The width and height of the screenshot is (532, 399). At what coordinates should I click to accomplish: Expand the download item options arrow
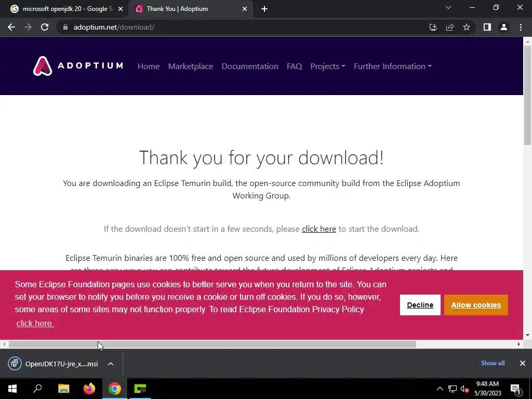coord(111,364)
